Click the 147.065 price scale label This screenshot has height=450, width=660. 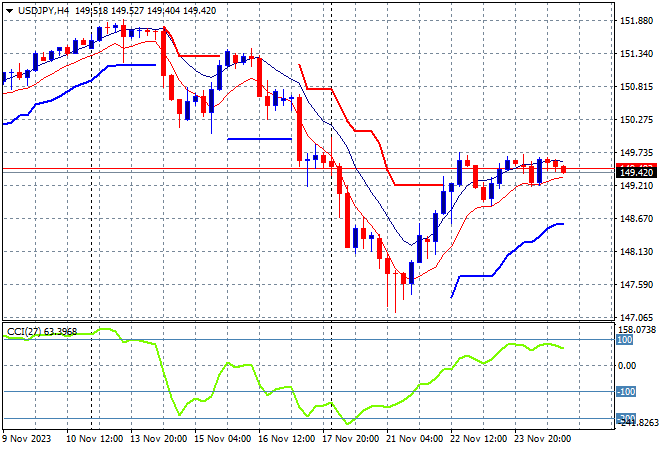pos(636,317)
